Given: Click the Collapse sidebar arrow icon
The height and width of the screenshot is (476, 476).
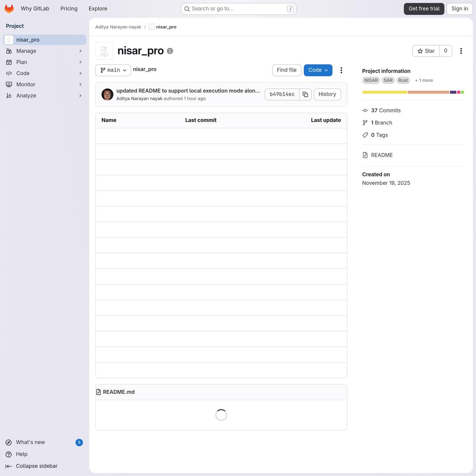Looking at the screenshot, I should pyautogui.click(x=9, y=466).
